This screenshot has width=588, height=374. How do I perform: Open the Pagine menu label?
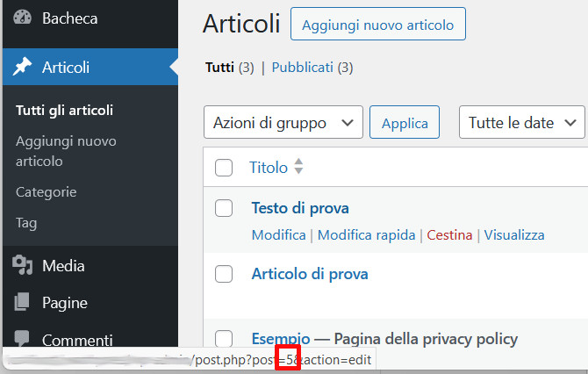64,303
